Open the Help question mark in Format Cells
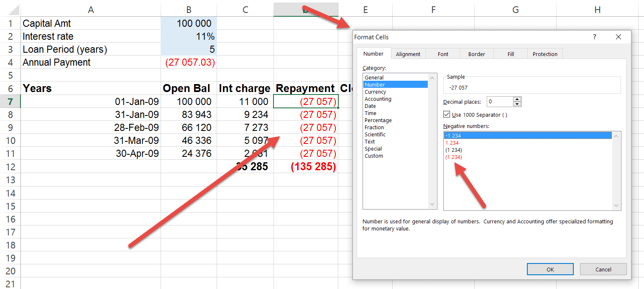The width and height of the screenshot is (644, 289). (595, 37)
